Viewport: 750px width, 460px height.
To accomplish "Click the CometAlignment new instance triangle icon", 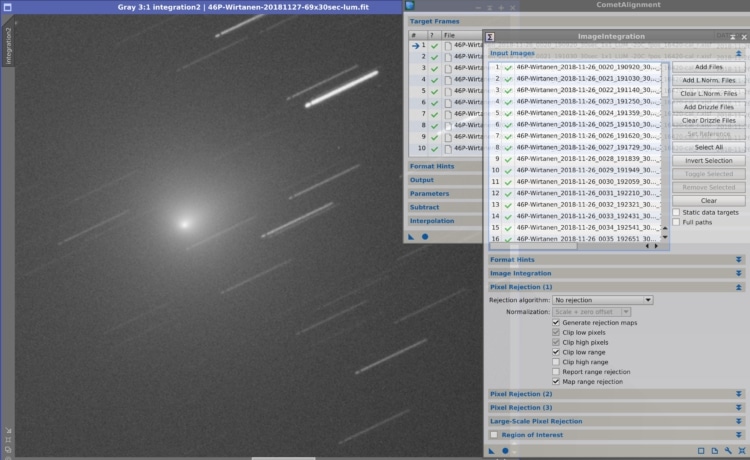I will point(411,237).
